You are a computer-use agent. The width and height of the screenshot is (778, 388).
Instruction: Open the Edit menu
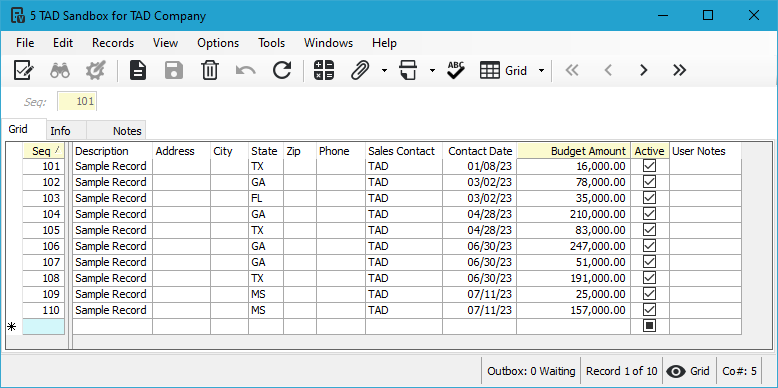pyautogui.click(x=63, y=43)
